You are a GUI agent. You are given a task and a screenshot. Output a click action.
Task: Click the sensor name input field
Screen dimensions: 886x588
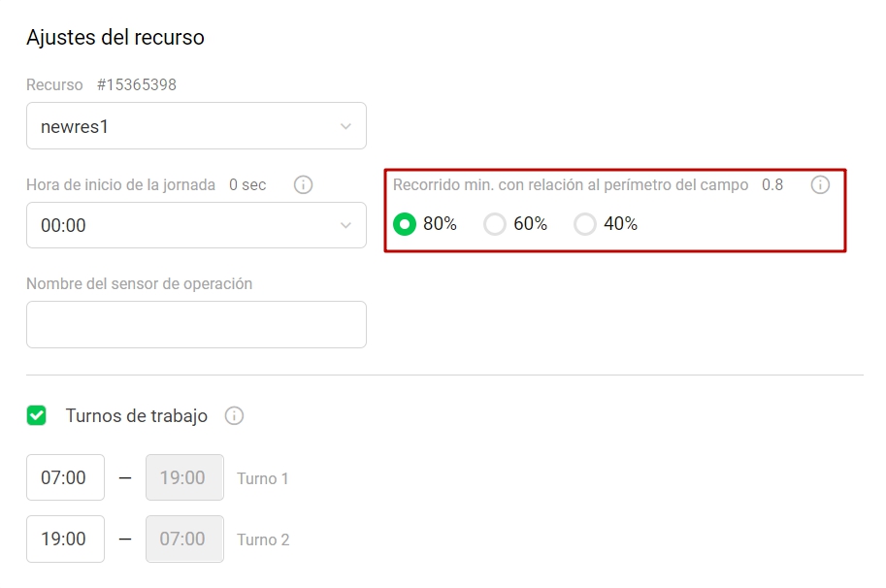196,324
